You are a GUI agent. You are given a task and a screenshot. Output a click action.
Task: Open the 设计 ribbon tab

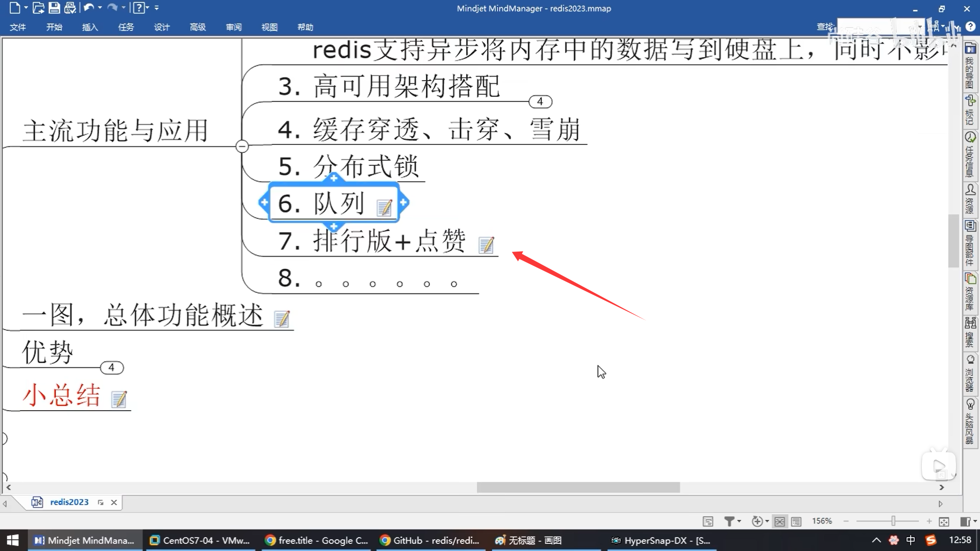(x=162, y=27)
